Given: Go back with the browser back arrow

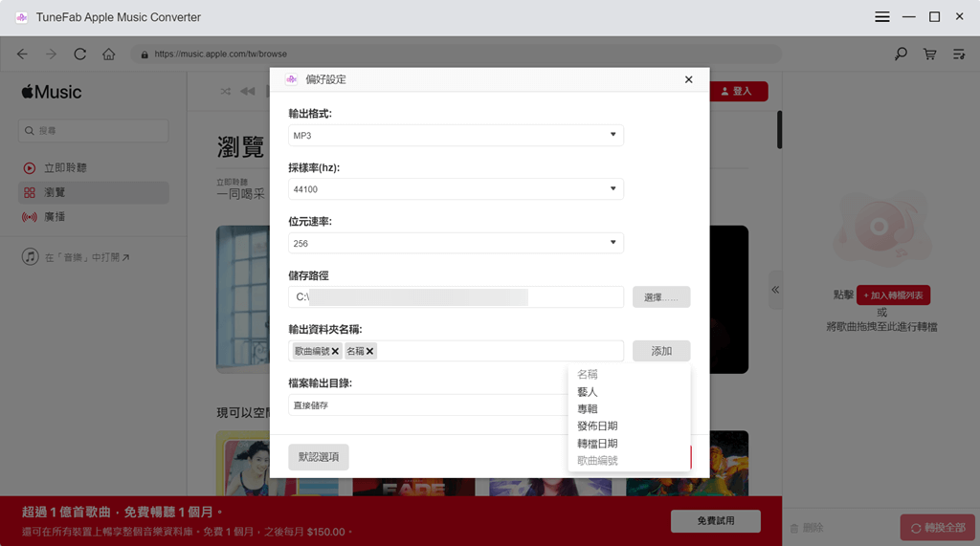Looking at the screenshot, I should 23,55.
